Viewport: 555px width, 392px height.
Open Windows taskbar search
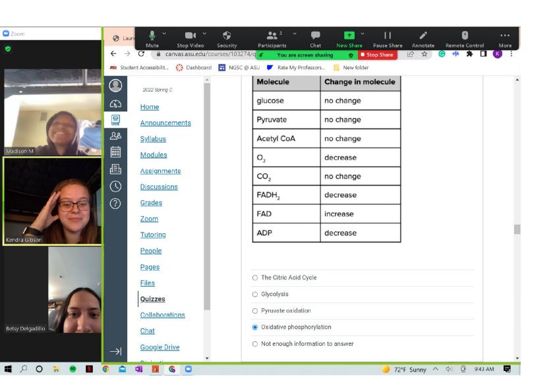point(23,369)
